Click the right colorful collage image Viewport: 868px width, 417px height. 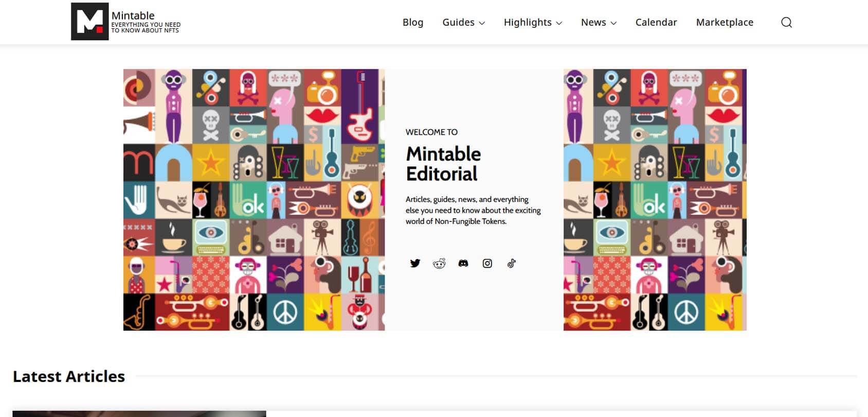[655, 200]
